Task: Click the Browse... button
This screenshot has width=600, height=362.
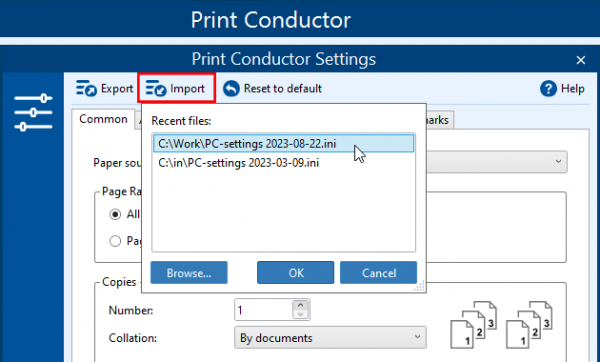Action: point(189,273)
